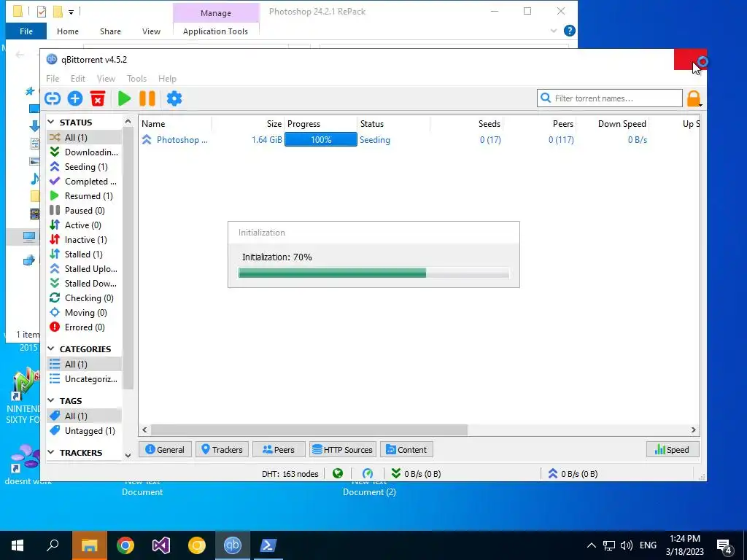Viewport: 747px width, 560px height.
Task: Open the Explorer File tab
Action: [x=26, y=31]
